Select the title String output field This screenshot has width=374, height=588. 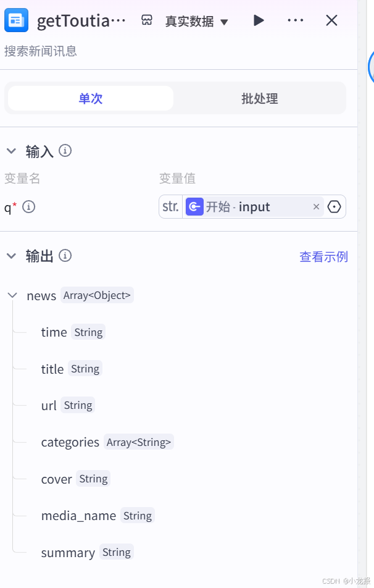tap(52, 368)
